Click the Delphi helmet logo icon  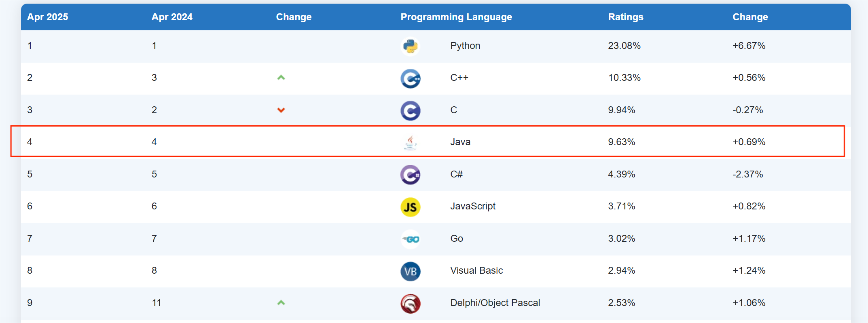410,304
